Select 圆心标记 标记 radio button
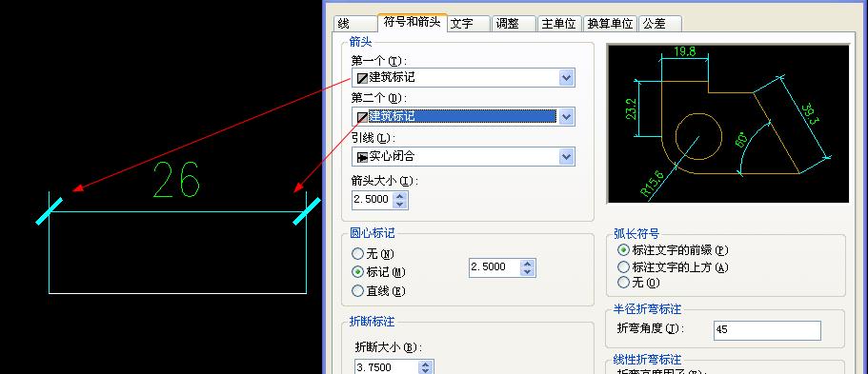This screenshot has height=374, width=868. point(357,272)
